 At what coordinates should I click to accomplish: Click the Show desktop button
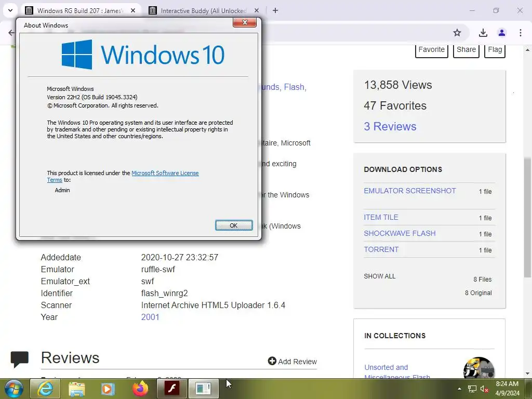529,389
